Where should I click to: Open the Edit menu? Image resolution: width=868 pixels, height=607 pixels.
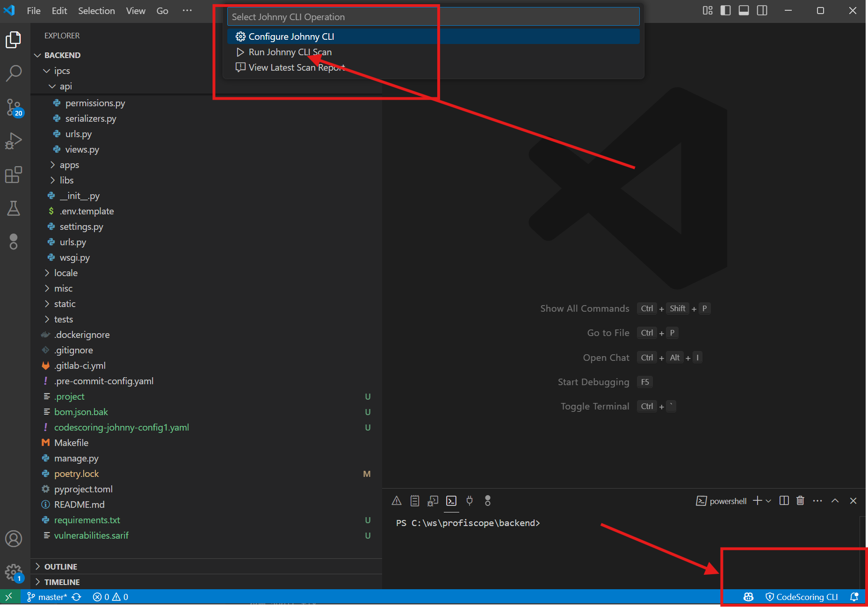coord(59,10)
